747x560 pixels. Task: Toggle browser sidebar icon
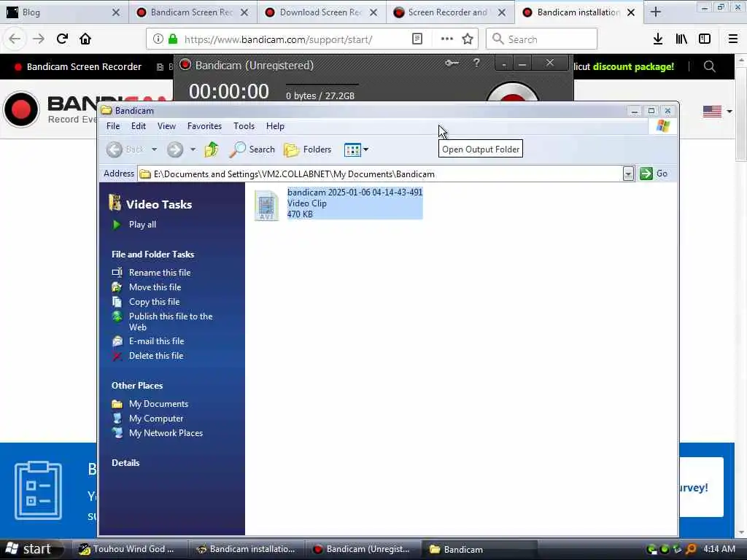(705, 39)
